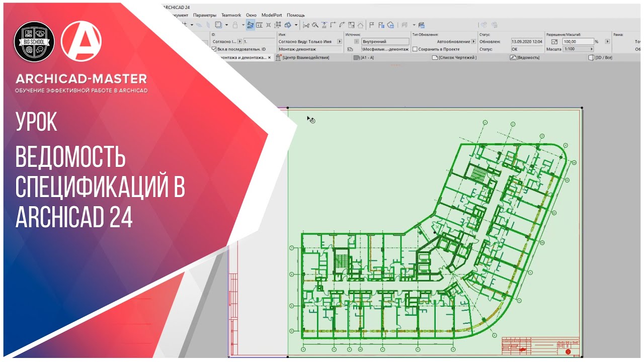Click the resolution field showing 100,00
This screenshot has height=362, width=644.
click(579, 42)
